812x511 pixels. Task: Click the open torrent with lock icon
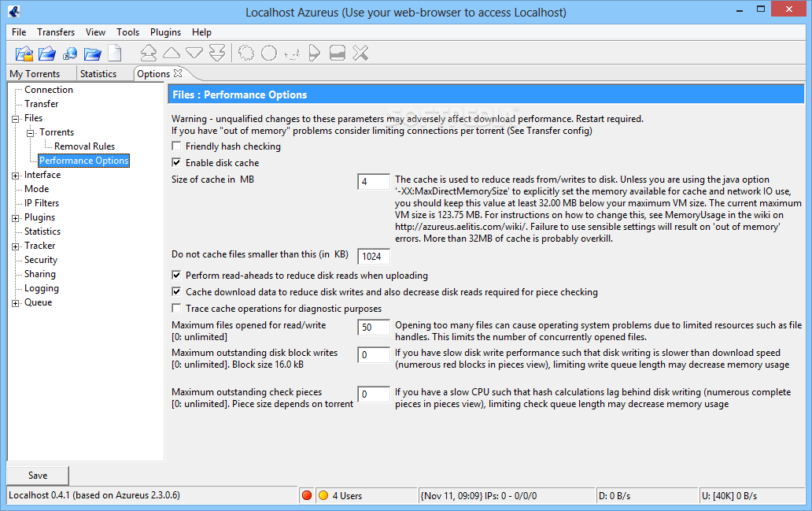tap(24, 54)
